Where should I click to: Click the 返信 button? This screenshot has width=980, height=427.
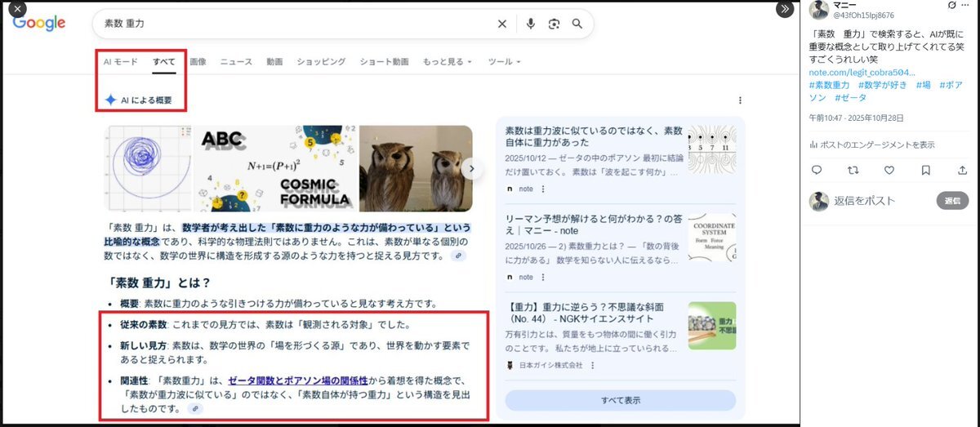[x=952, y=200]
